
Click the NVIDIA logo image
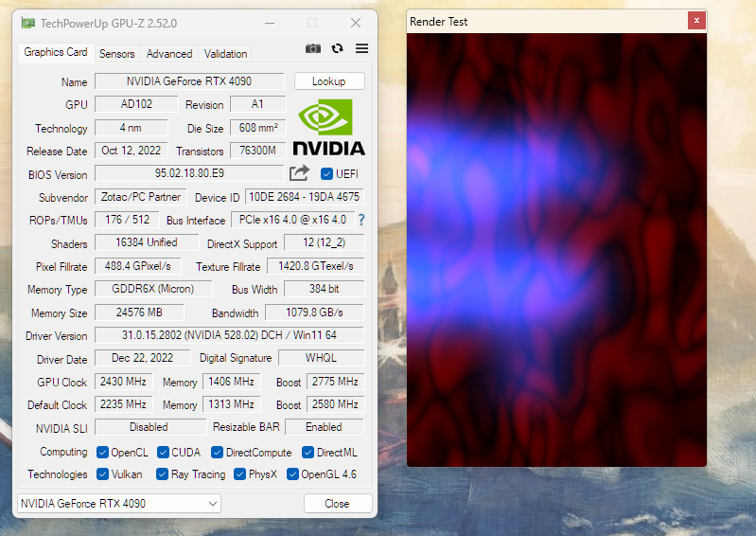tap(329, 127)
